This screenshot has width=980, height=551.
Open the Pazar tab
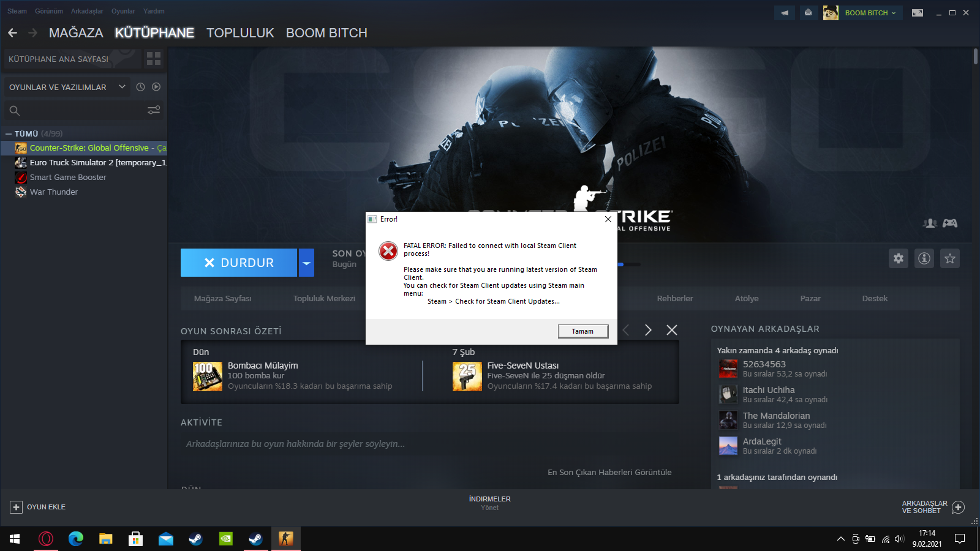[810, 299]
